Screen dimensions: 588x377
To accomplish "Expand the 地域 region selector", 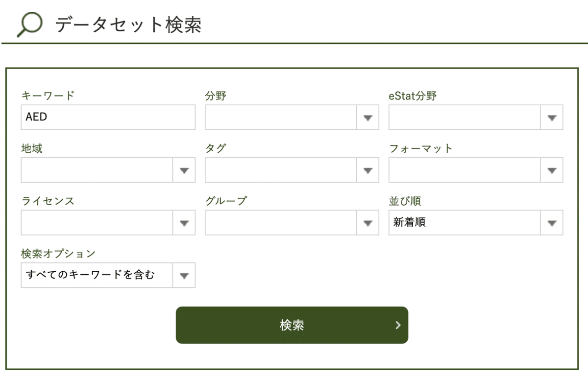I will point(108,170).
